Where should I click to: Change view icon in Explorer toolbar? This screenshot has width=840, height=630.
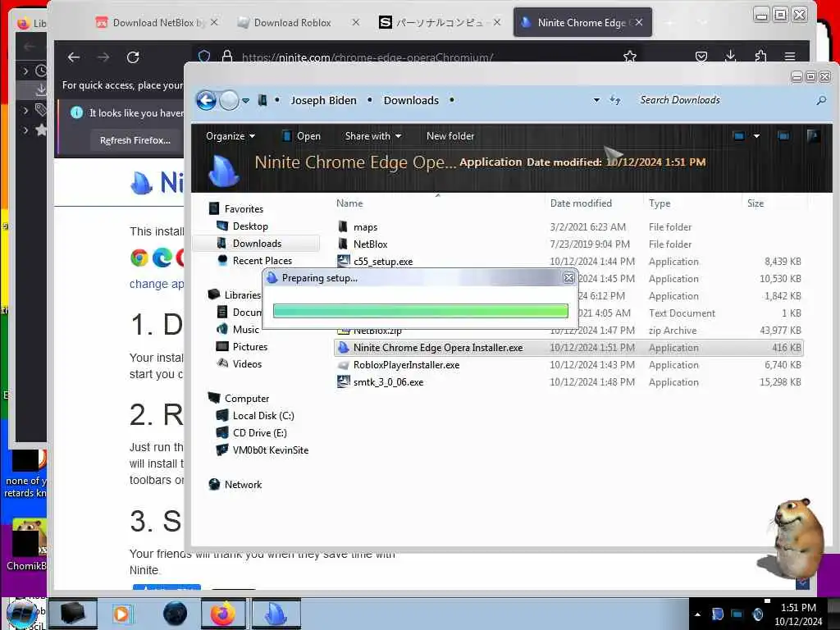coord(739,136)
